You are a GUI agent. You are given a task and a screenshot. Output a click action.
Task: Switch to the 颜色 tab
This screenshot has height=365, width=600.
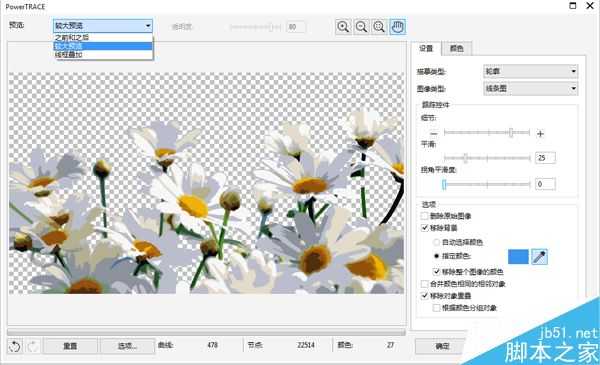pos(457,48)
